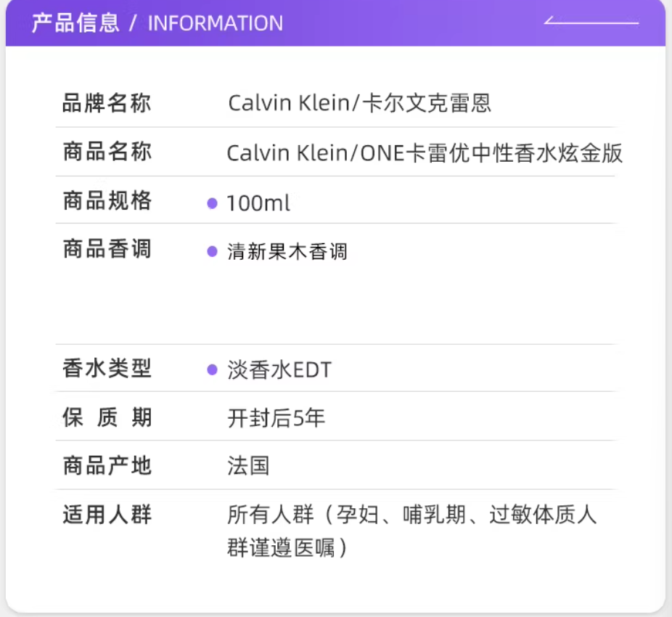
Task: Click the 香水类型 label
Action: [x=107, y=369]
